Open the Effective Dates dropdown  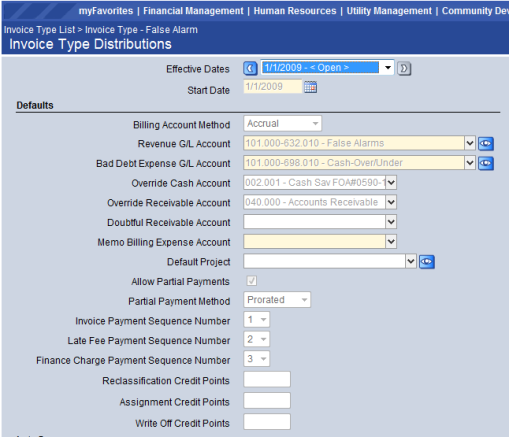pos(388,68)
